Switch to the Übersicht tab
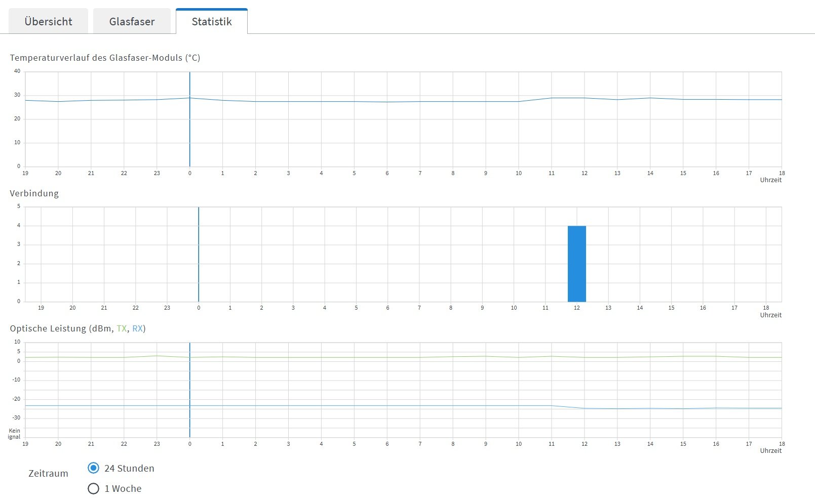 (x=48, y=21)
